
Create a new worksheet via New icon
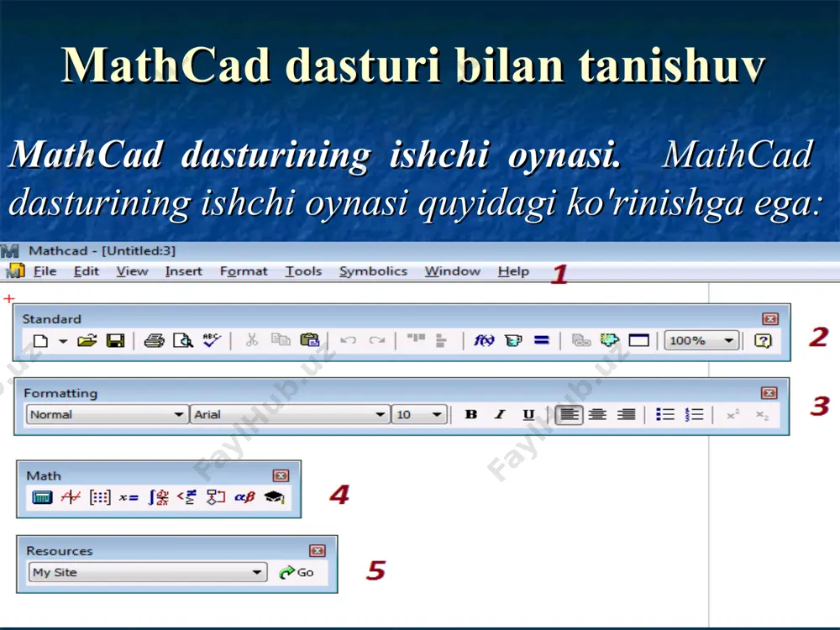[40, 341]
